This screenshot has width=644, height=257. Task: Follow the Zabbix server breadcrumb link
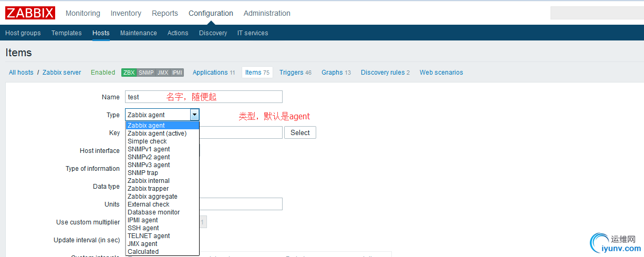point(62,73)
